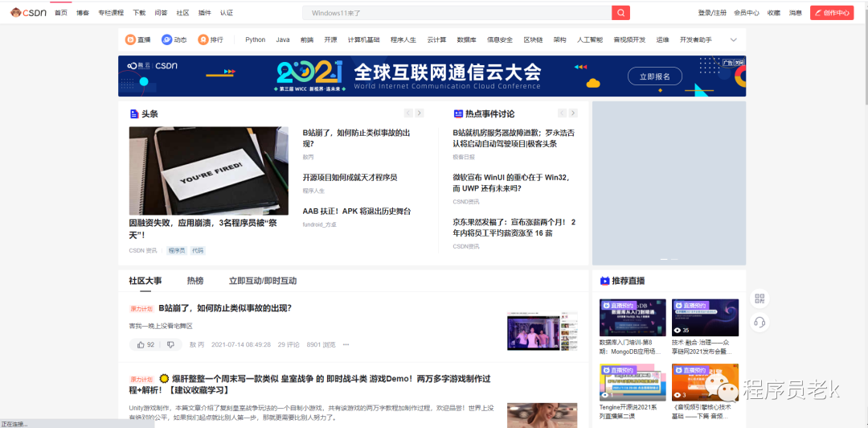Image resolution: width=868 pixels, height=428 pixels.
Task: Open 下载 in top navigation
Action: pos(140,13)
